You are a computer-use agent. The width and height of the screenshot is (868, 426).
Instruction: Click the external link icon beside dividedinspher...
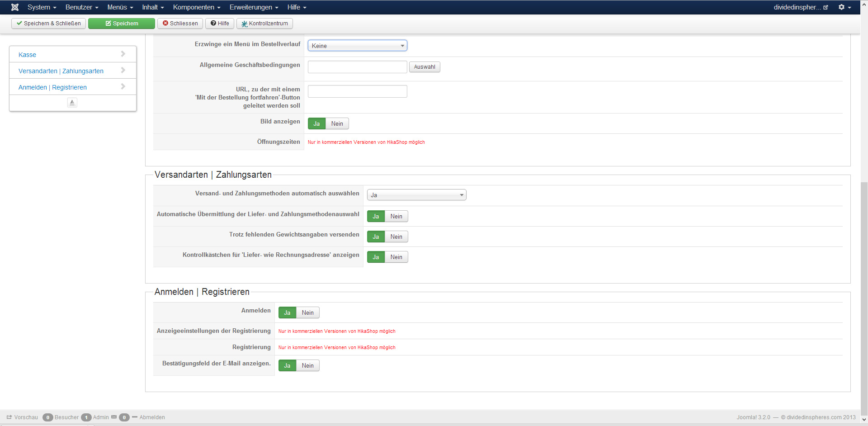tap(826, 7)
